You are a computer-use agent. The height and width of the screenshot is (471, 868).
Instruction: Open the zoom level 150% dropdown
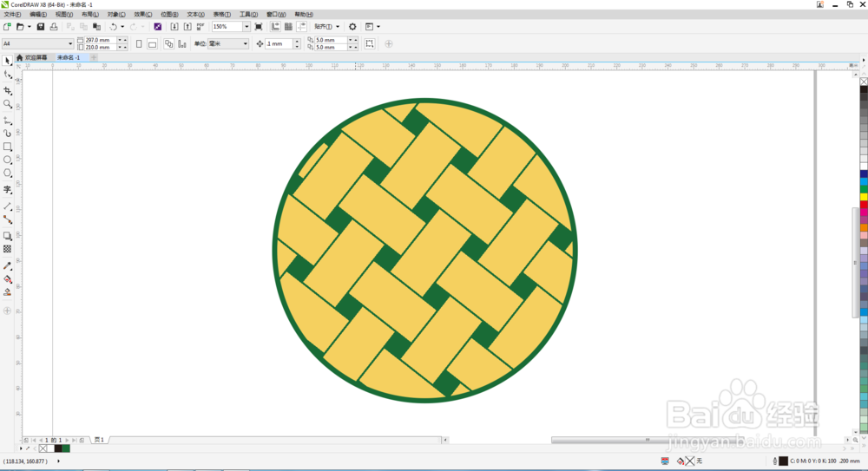(x=247, y=27)
